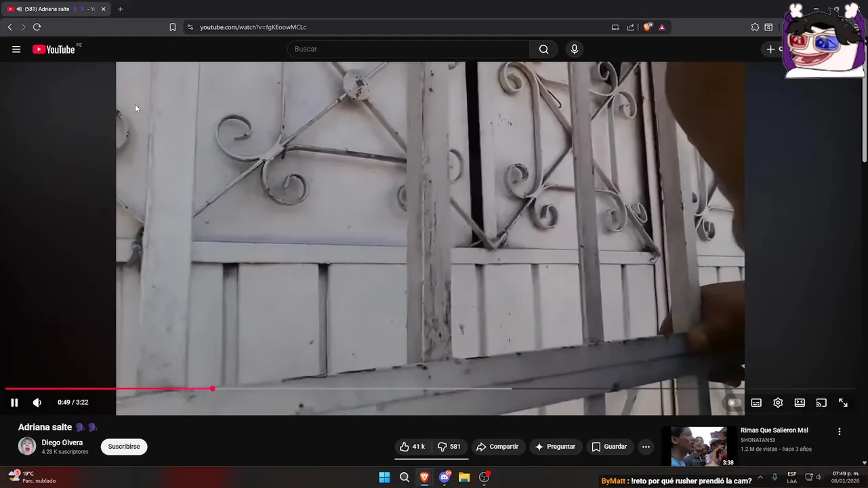Bookmark this page with the bookmark icon
This screenshot has width=868, height=488.
172,27
